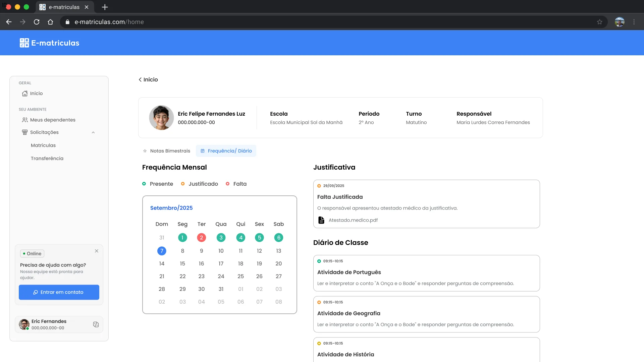Select the Frequência/ Diário tab
The height and width of the screenshot is (362, 644).
(226, 151)
